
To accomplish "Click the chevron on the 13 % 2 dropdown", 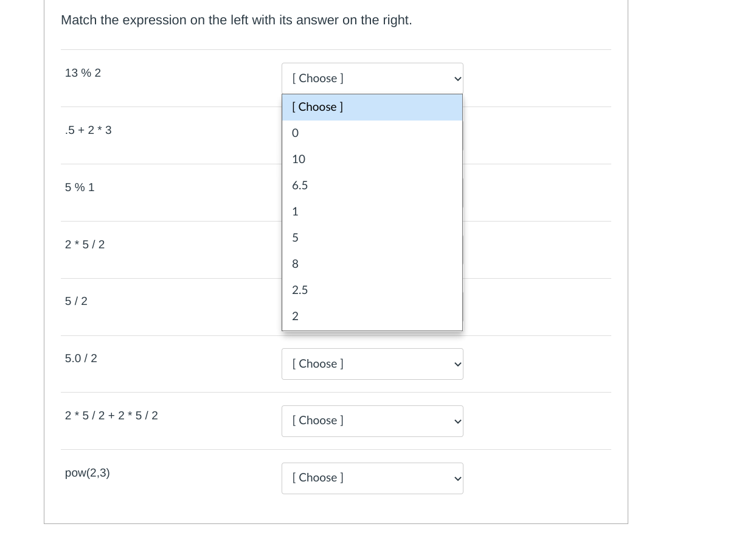I will (x=458, y=79).
